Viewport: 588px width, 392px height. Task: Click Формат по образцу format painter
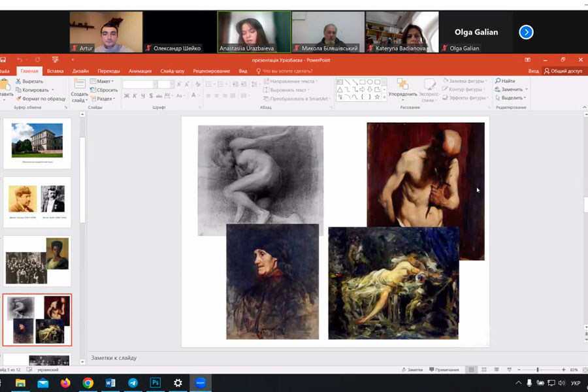click(40, 99)
